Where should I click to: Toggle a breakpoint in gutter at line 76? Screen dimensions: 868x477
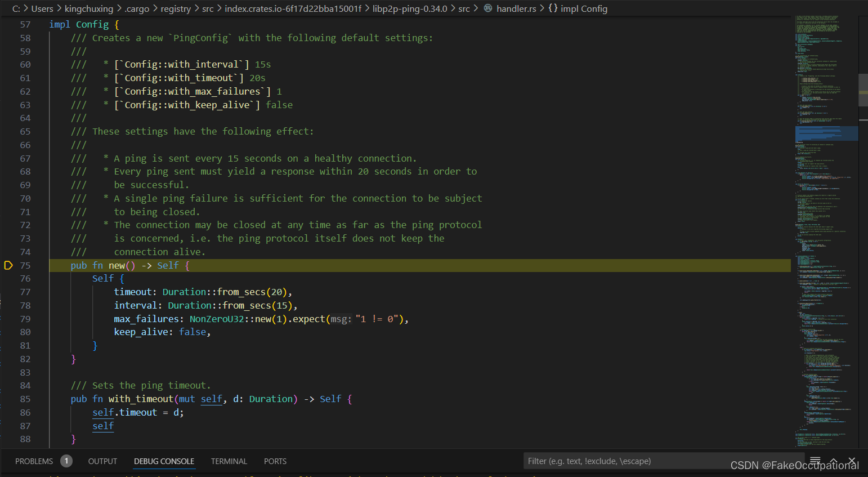pos(8,278)
